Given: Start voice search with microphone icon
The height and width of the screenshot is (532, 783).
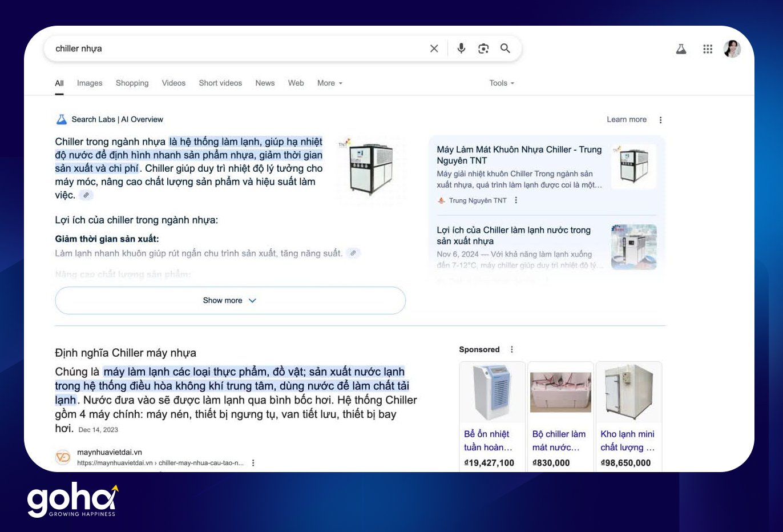Looking at the screenshot, I should pyautogui.click(x=461, y=49).
